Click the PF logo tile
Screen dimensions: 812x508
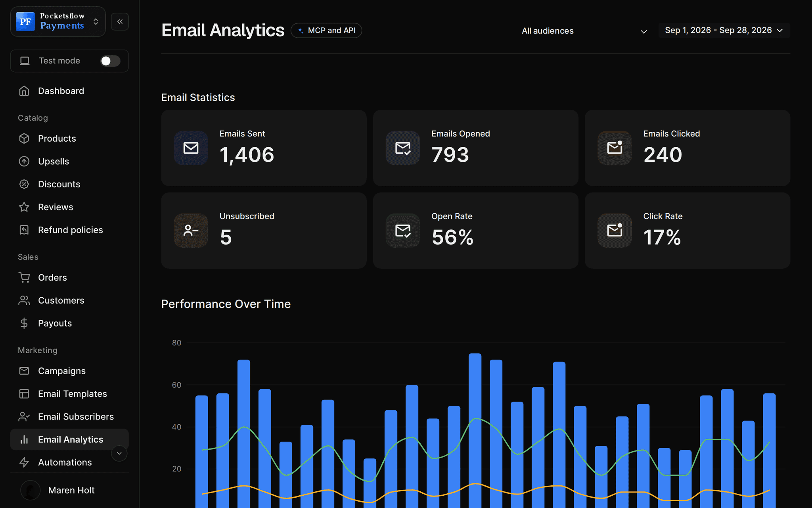tap(25, 21)
